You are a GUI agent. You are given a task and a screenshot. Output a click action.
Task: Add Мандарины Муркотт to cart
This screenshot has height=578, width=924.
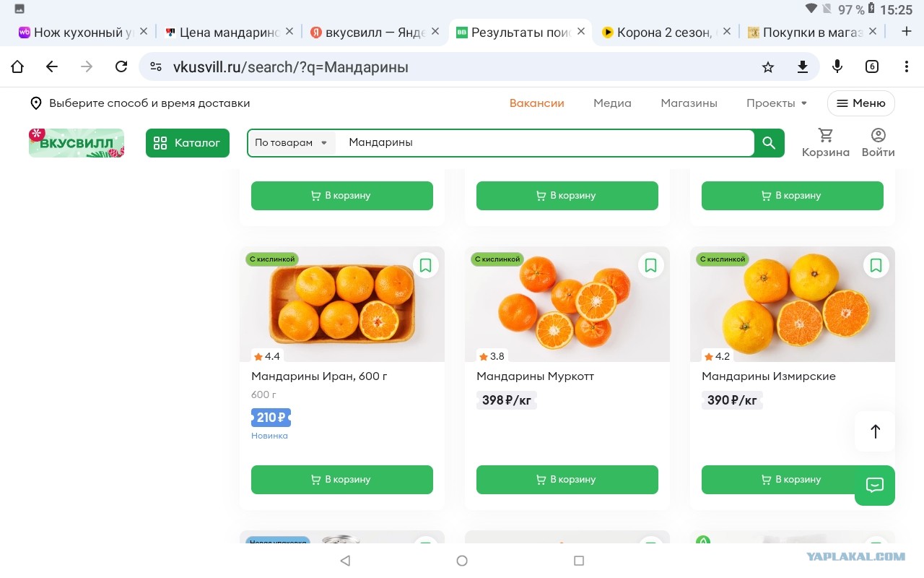567,480
